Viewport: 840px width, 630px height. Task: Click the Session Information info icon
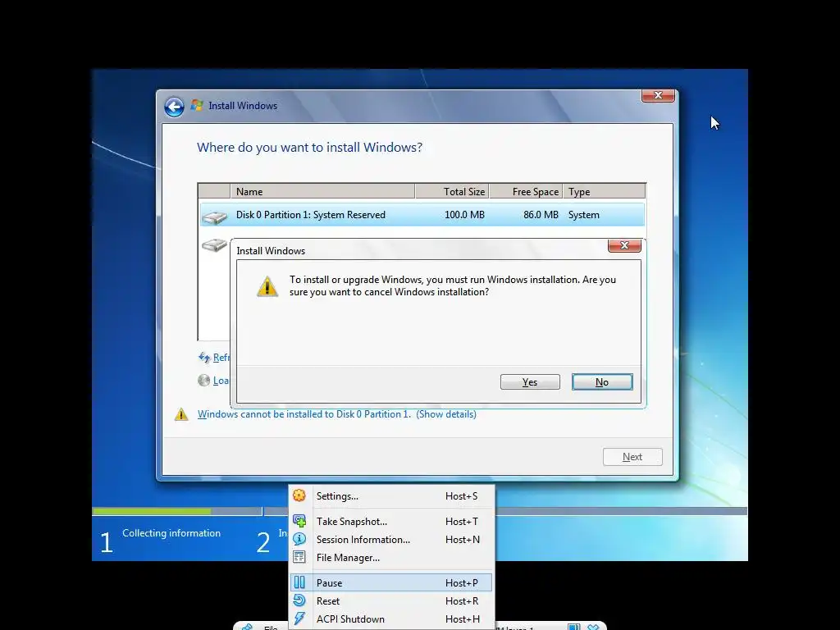pos(299,539)
